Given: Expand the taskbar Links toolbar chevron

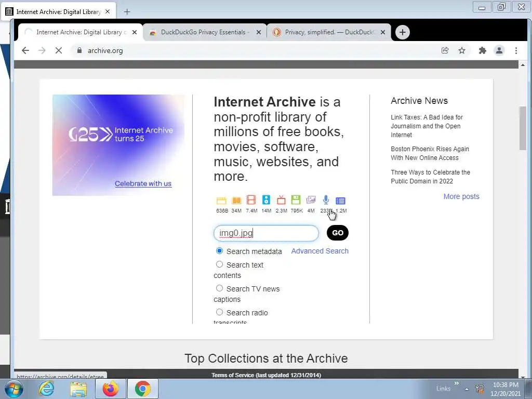Looking at the screenshot, I should (x=456, y=383).
